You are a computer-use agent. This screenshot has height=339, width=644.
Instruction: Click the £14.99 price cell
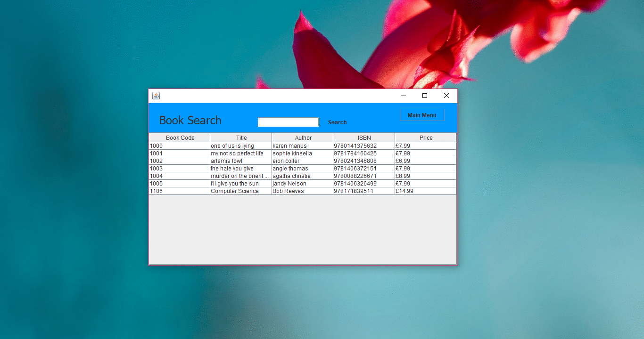pyautogui.click(x=426, y=191)
